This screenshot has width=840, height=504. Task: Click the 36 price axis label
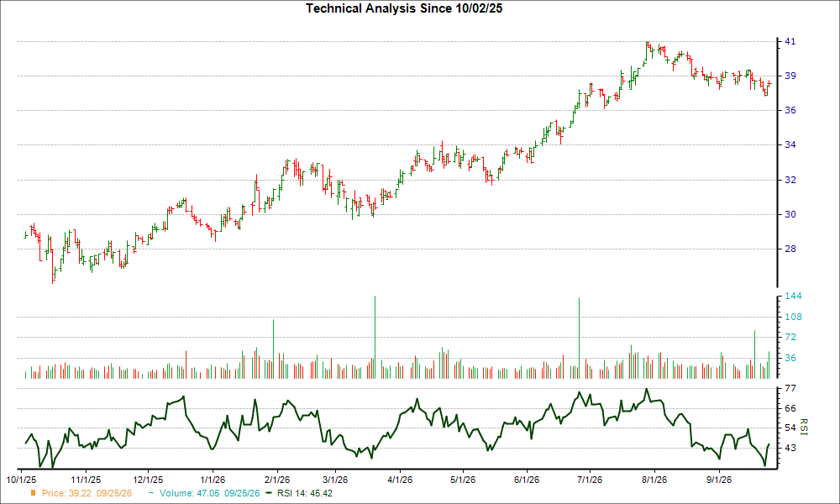790,110
